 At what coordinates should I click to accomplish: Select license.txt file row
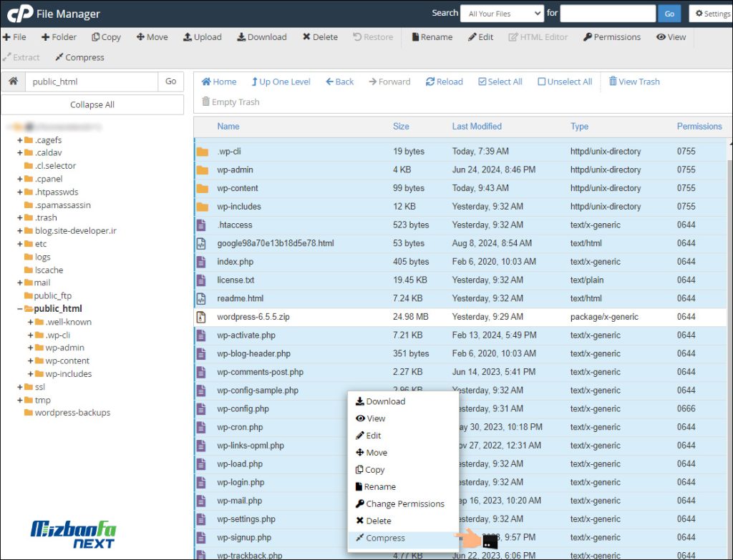[460, 280]
